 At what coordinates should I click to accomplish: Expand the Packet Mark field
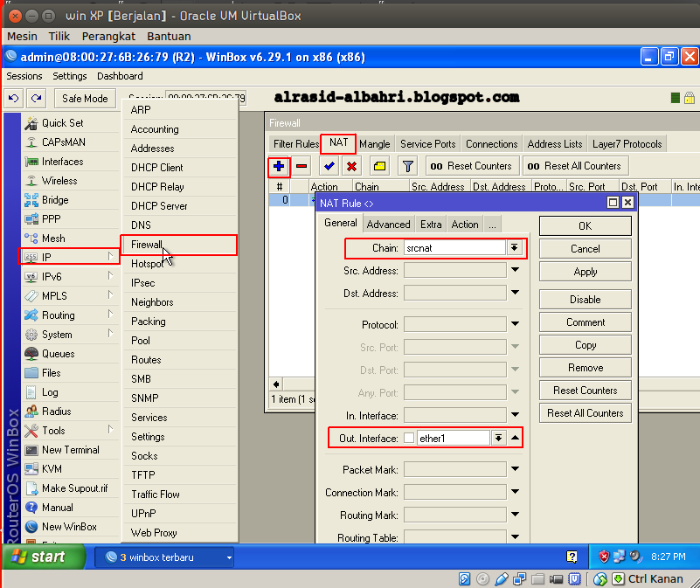click(516, 469)
